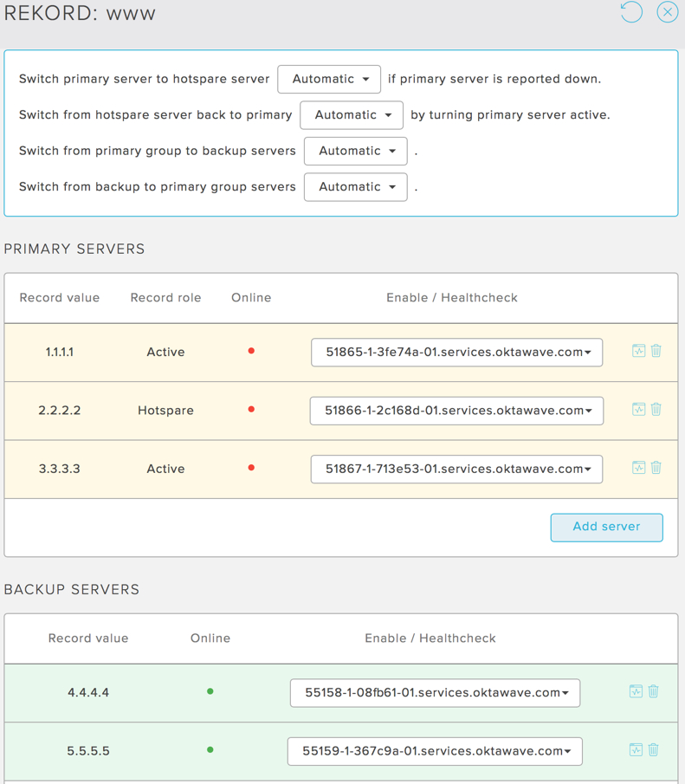Open healthcheck icon for 3.3.3.3 server
Viewport: 685px width, 784px height.
click(x=638, y=468)
